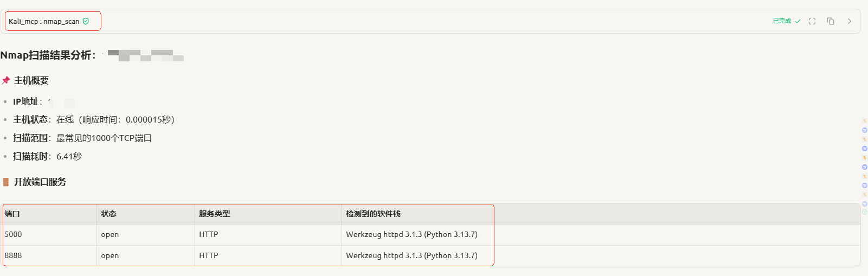Click port 5000 in the table

14,234
